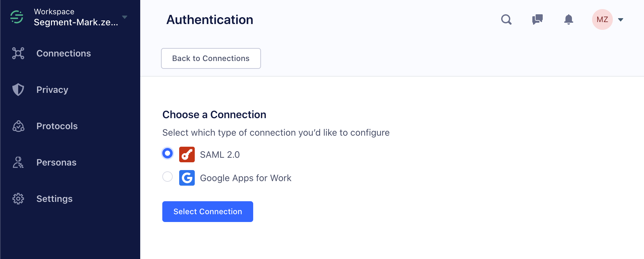The width and height of the screenshot is (644, 259).
Task: Click the notifications bell icon
Action: click(568, 19)
